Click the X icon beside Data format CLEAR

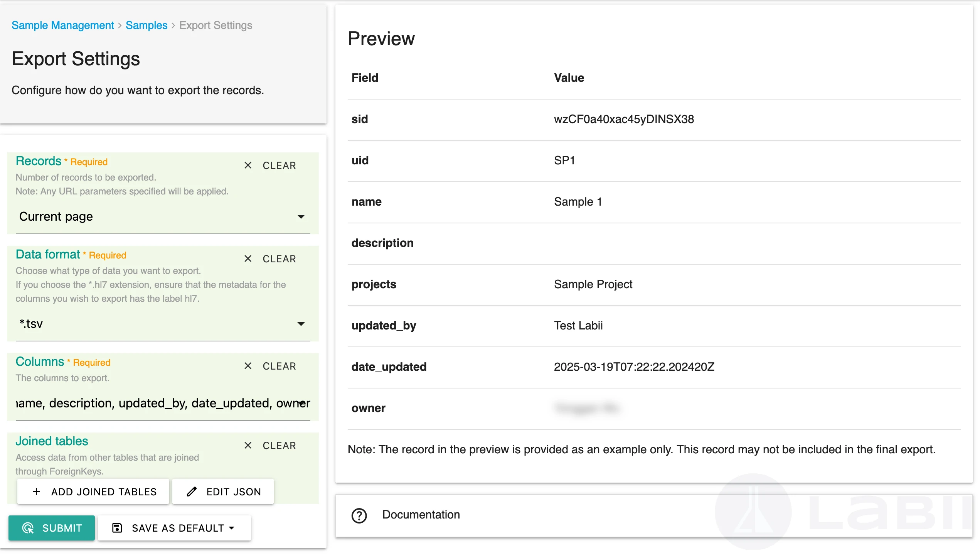(248, 259)
